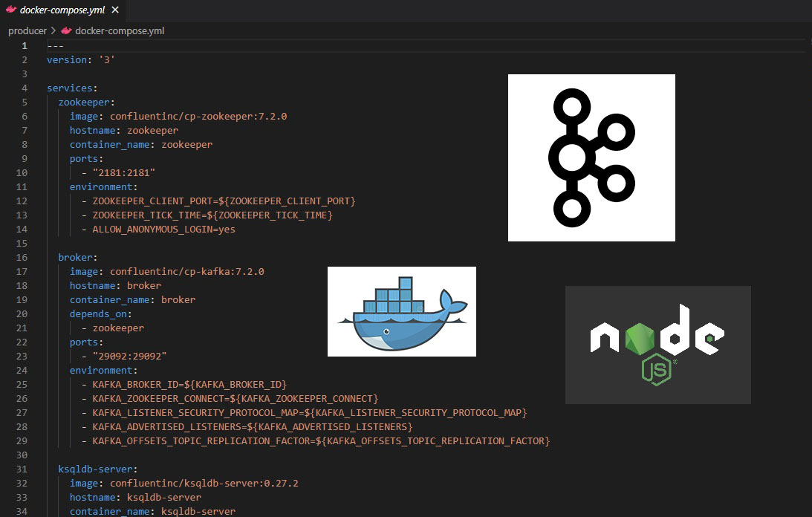Screen dimensions: 812x517
Task: Click line number 16 in the gutter
Action: point(22,258)
